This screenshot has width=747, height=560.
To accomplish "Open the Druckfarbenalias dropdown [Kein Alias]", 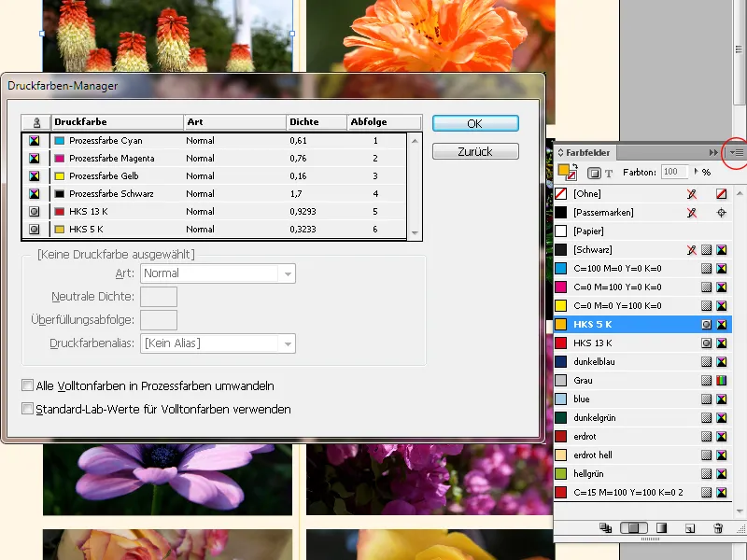I will (x=285, y=343).
